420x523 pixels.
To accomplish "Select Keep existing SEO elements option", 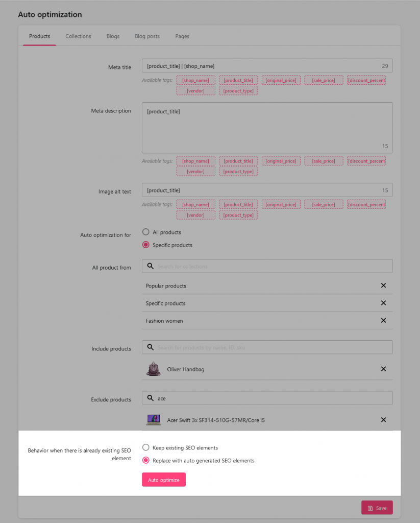I will point(146,447).
